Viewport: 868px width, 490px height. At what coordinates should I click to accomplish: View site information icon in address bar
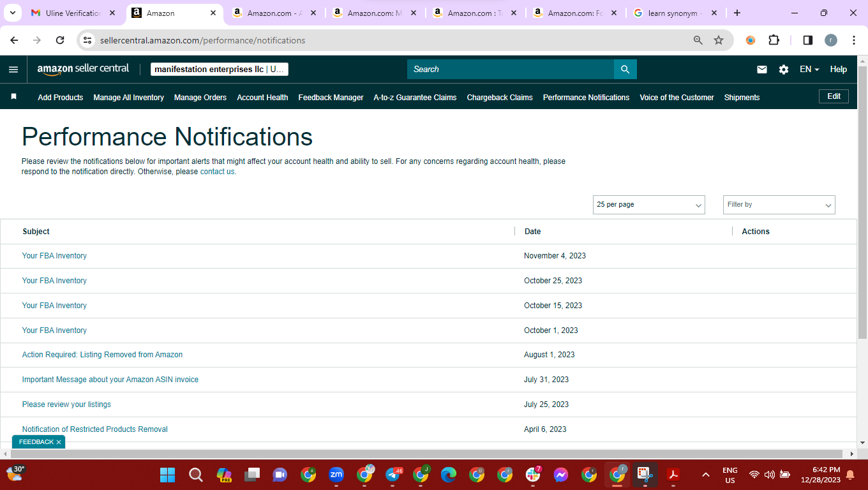[x=88, y=40]
